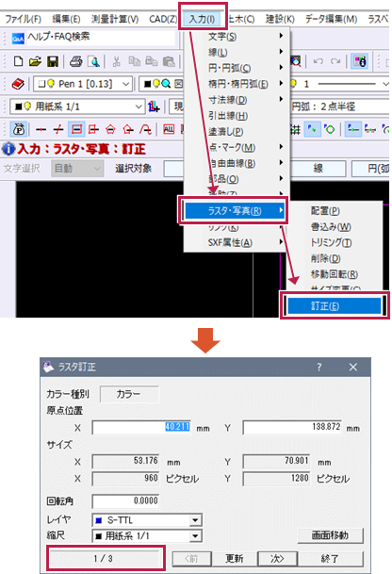
Task: Expand the Pen 1 [0.13] dropdown
Action: (x=83, y=84)
